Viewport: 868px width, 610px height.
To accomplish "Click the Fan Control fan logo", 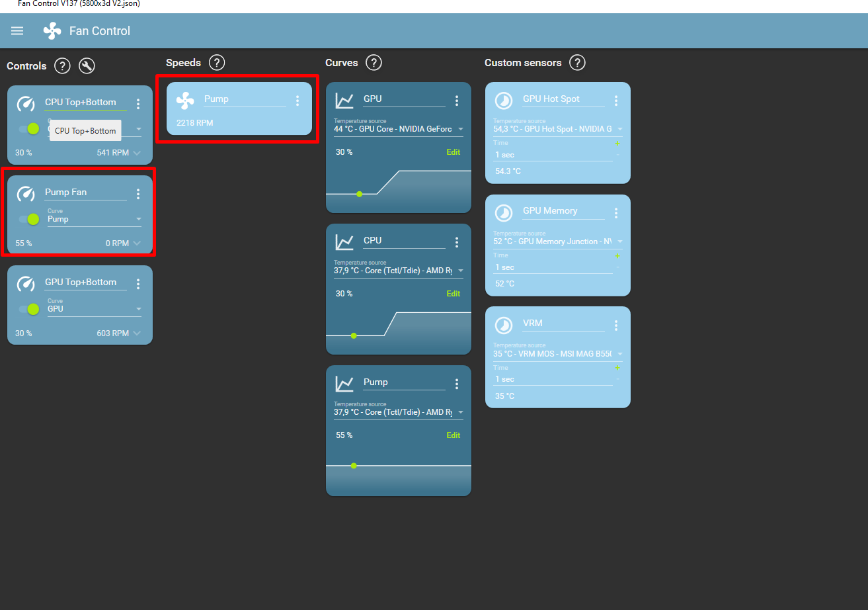I will click(52, 31).
